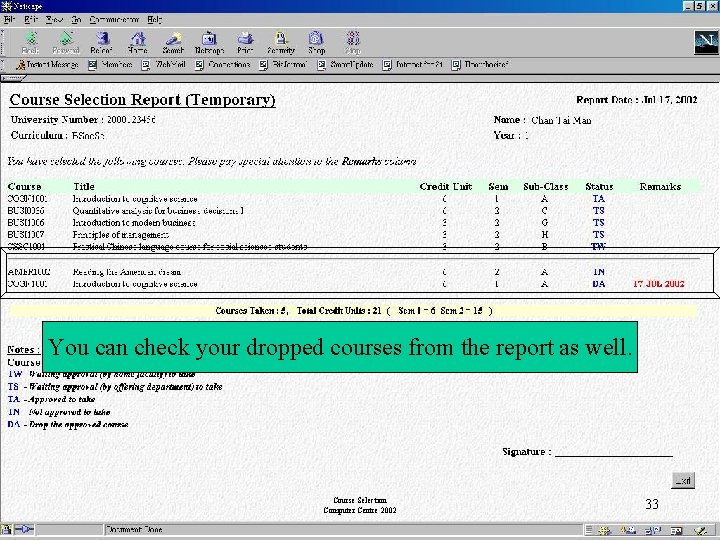Screen dimensions: 720x540
Task: Open the WebMail personal toolbar link
Action: tap(164, 65)
